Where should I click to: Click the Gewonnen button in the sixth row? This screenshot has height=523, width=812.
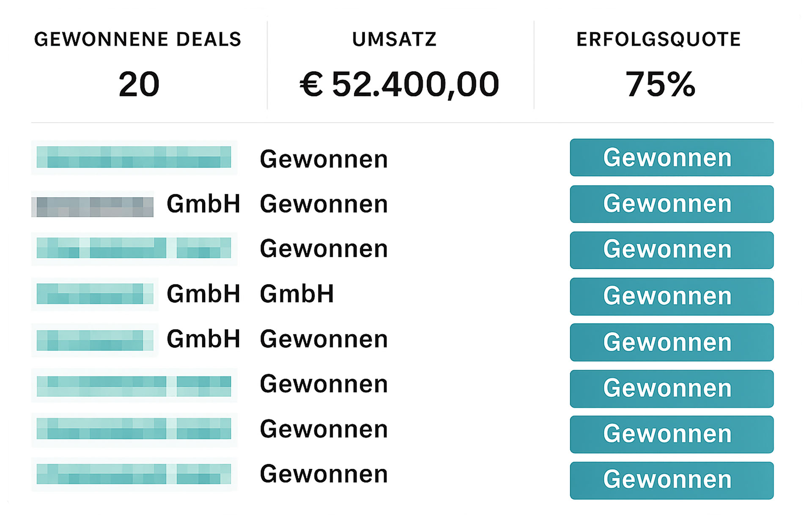pos(671,388)
